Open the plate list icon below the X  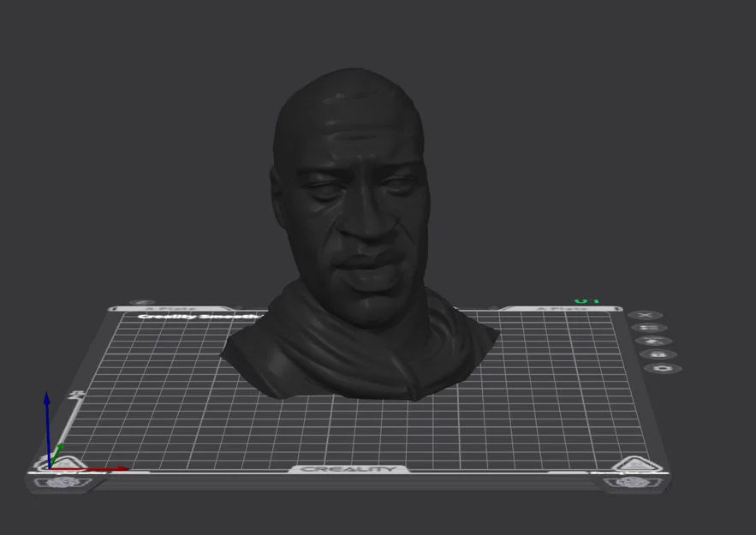(651, 328)
